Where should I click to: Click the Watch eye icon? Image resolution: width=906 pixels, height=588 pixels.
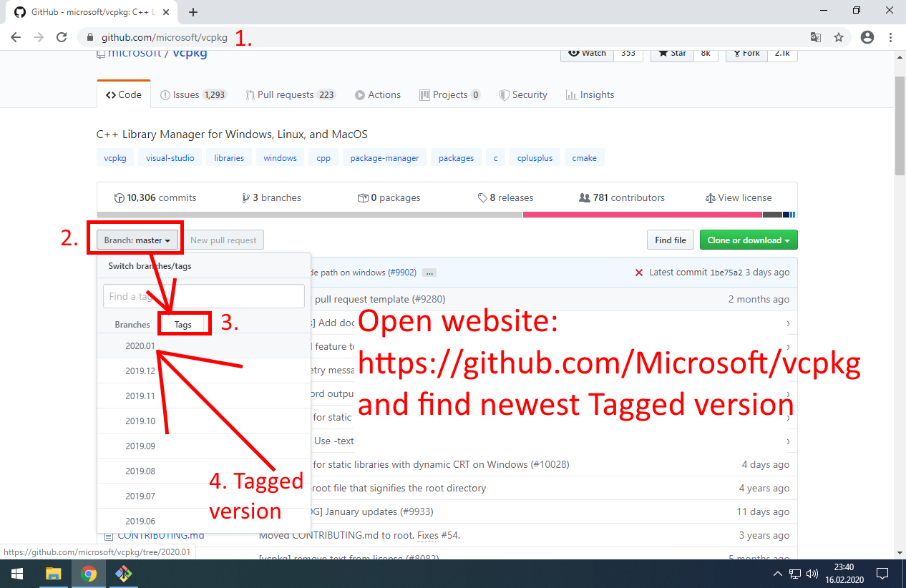click(x=575, y=52)
